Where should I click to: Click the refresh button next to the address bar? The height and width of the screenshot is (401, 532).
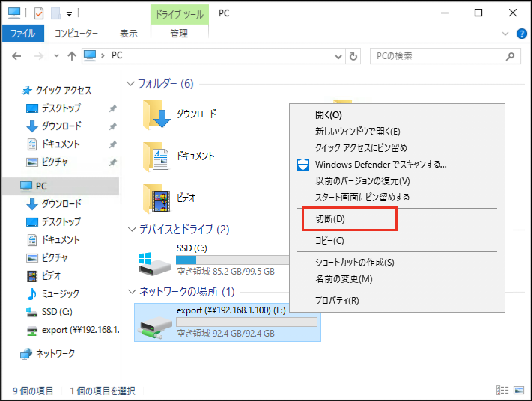click(353, 56)
